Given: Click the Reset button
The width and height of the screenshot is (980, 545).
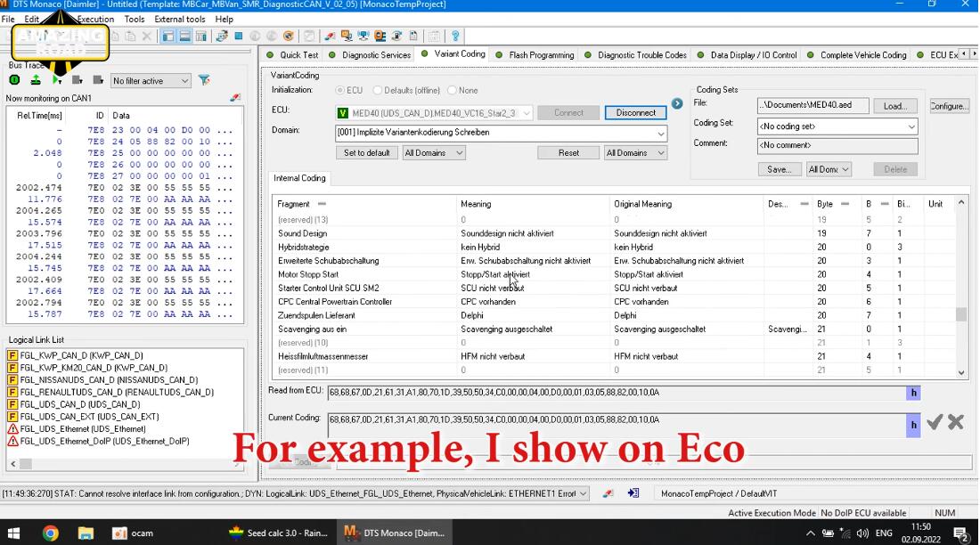Looking at the screenshot, I should [x=568, y=152].
